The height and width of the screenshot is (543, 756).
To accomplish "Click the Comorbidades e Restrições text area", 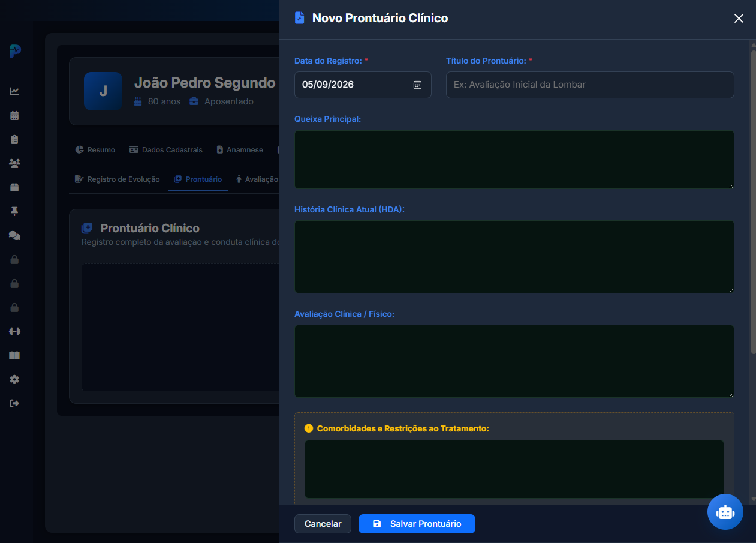I will click(x=514, y=469).
